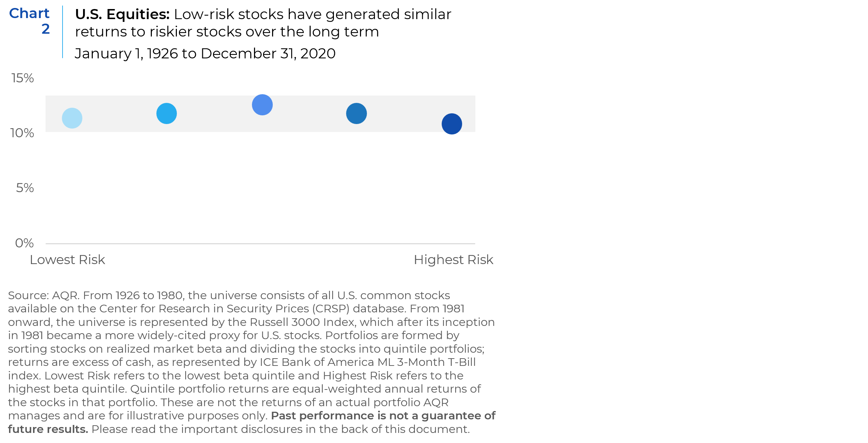Click the 'Source: AQR' text

pos(44,295)
